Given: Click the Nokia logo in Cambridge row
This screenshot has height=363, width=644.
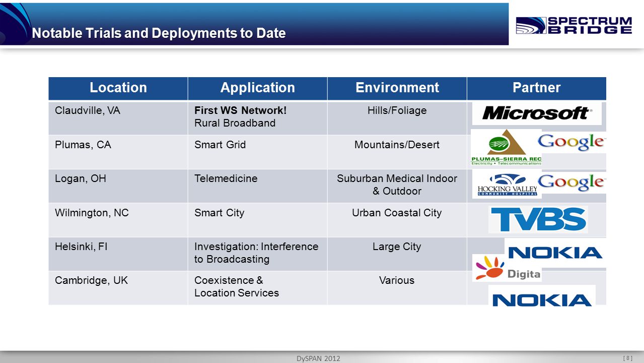Looking at the screenshot, I should tap(542, 297).
